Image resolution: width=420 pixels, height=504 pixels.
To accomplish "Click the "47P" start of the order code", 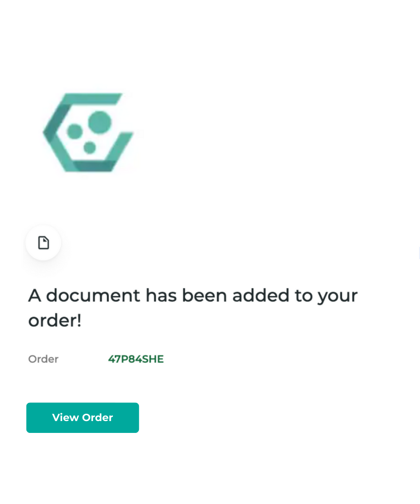I will pos(118,359).
